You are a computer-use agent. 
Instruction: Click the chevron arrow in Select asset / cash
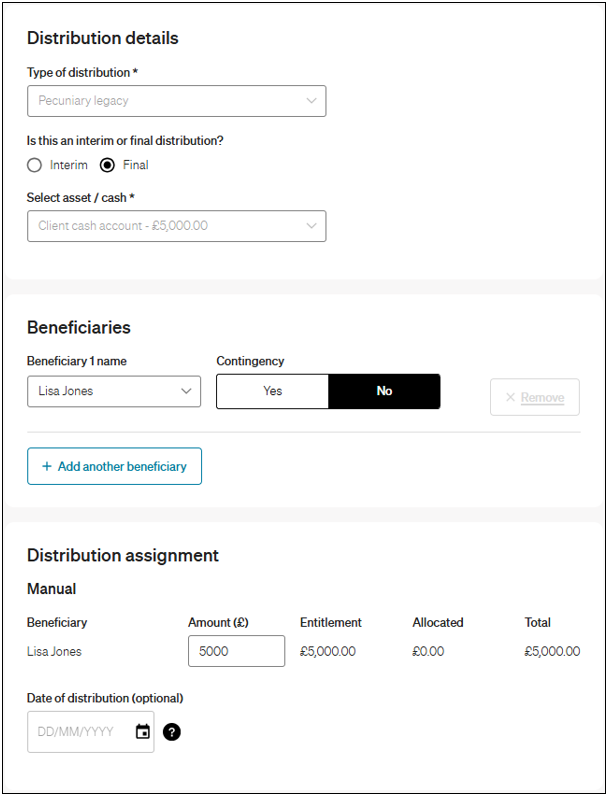tap(311, 226)
